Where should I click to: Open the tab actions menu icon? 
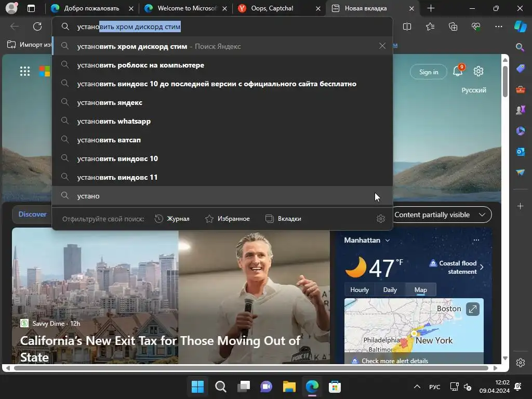point(31,8)
